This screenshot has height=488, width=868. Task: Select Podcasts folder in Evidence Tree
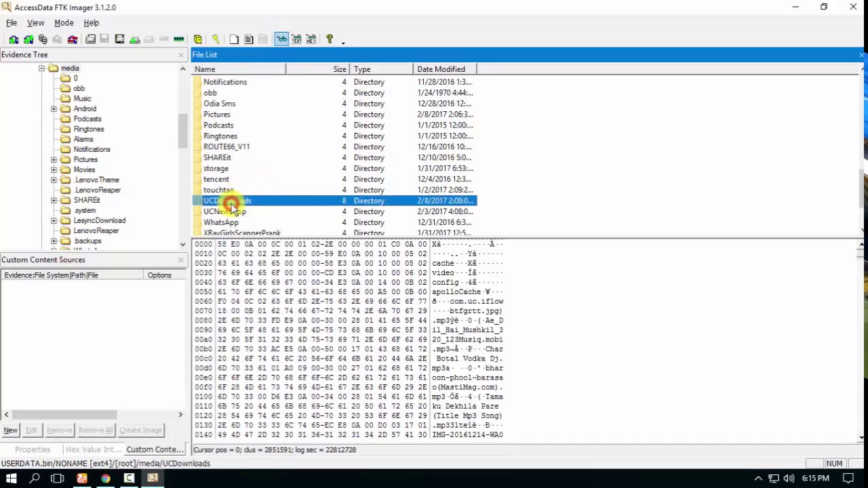(x=87, y=119)
